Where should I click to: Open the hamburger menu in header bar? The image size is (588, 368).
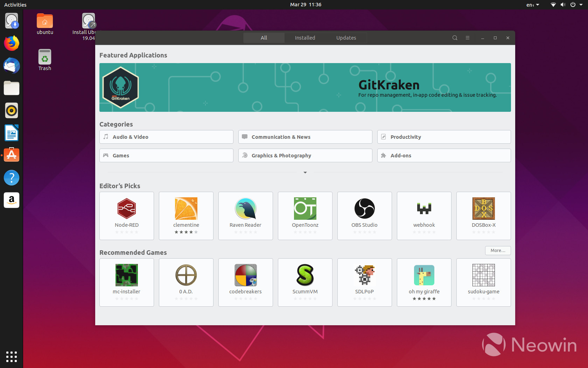467,38
